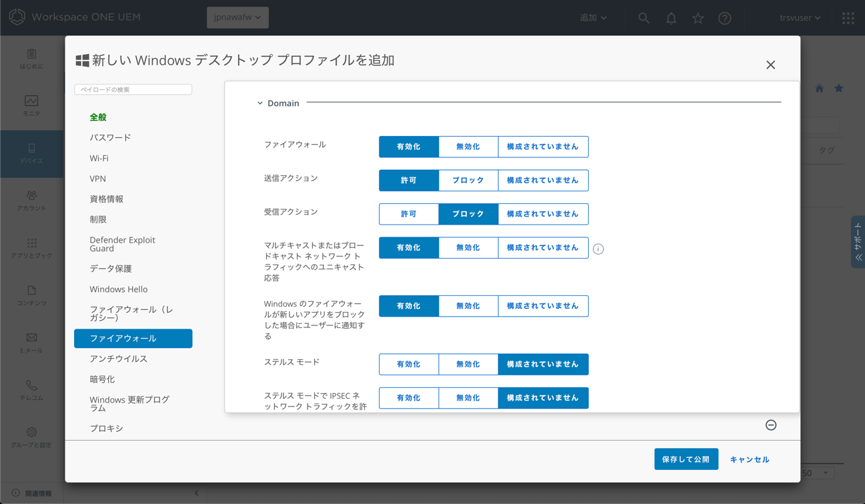This screenshot has width=865, height=504.
Task: Open はじめに sidebar section
Action: [x=31, y=59]
